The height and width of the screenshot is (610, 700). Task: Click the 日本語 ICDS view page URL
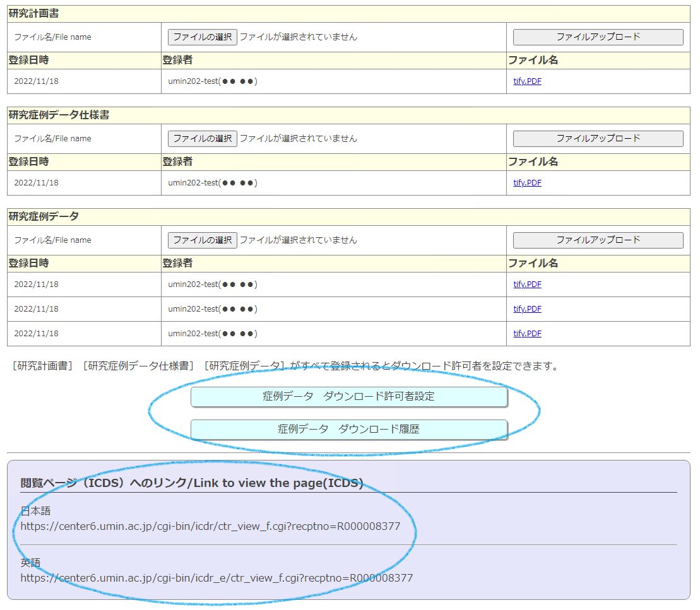[x=210, y=526]
